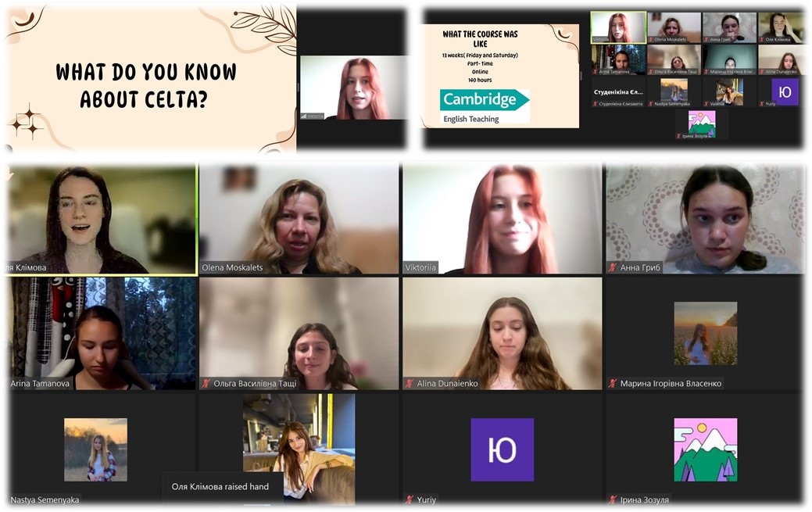This screenshot has height=512, width=812.
Task: Select Viktoriia's large video tile
Action: click(502, 219)
